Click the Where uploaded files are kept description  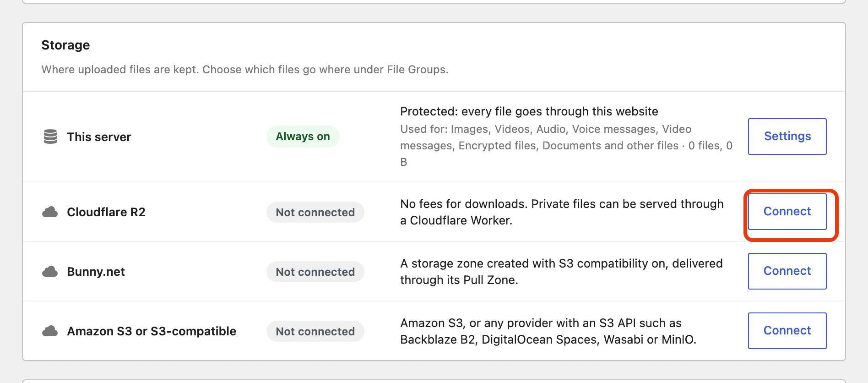(245, 70)
